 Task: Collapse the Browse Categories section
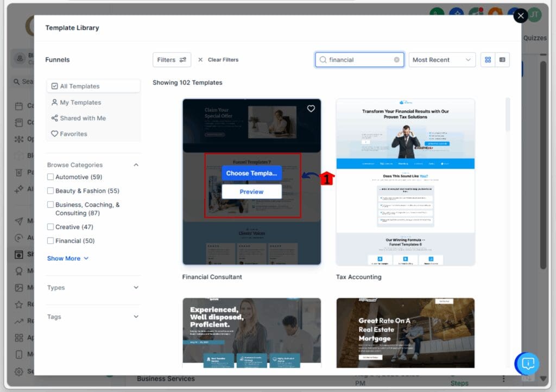coord(136,165)
